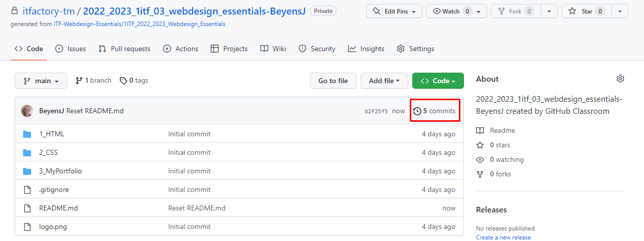This screenshot has width=644, height=241.
Task: Star this repository
Action: coord(587,11)
